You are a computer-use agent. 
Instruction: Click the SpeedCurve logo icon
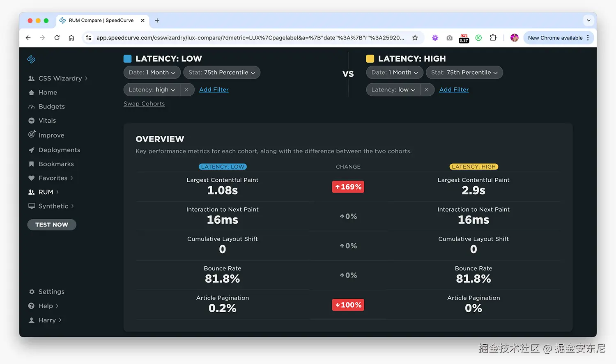tap(31, 59)
